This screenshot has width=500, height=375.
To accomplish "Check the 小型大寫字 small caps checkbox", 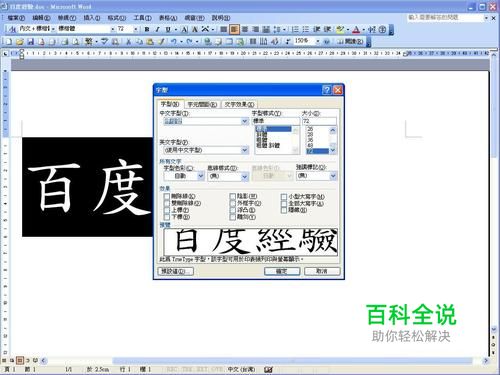I will [x=284, y=197].
